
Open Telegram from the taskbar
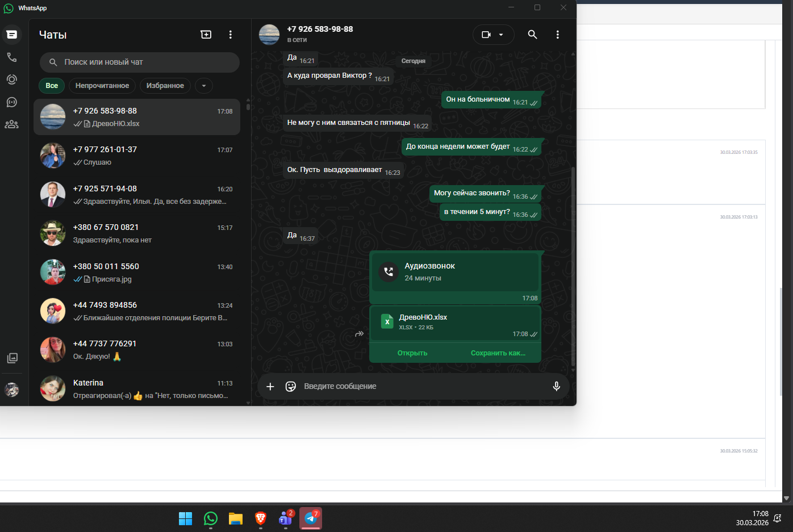(311, 518)
